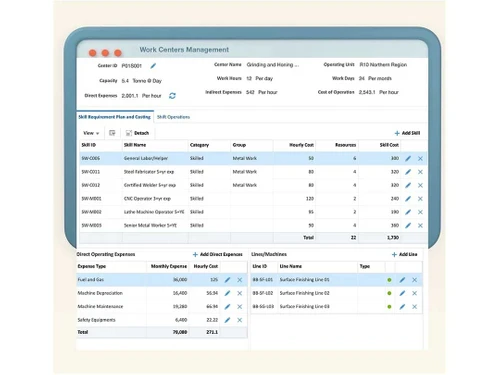
Task: Remove the Steel Fabricator skill row
Action: click(420, 172)
